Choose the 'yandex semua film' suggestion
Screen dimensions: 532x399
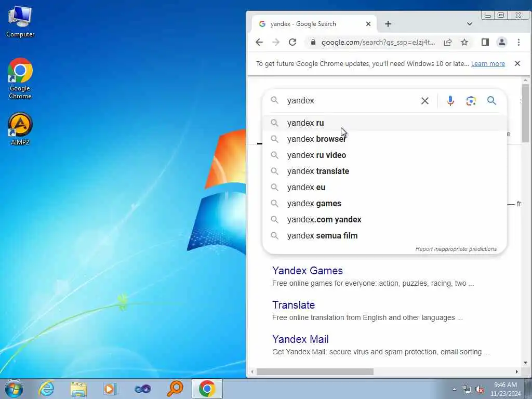click(385, 236)
